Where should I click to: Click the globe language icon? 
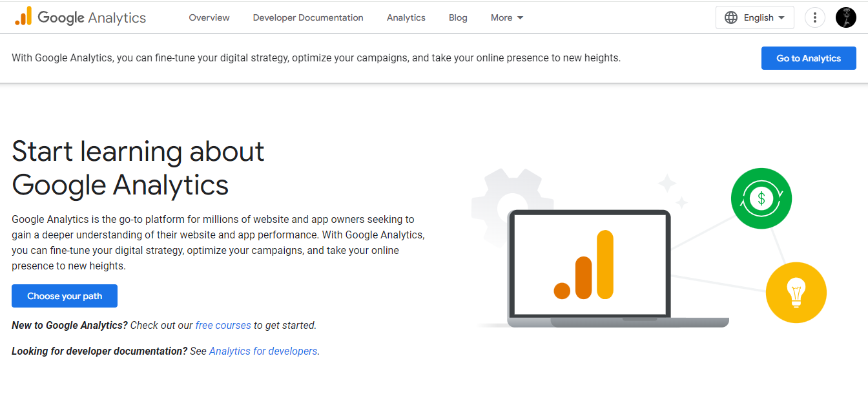click(x=731, y=17)
